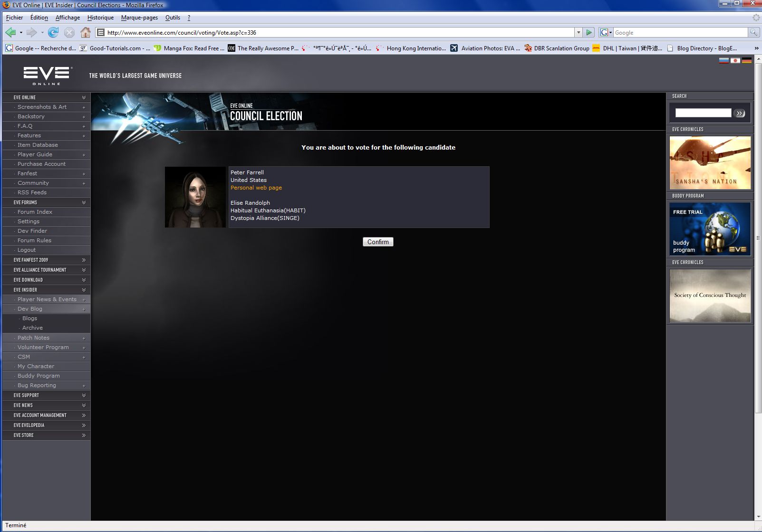Show more bookmarks with the chevron
The width and height of the screenshot is (762, 532).
pyautogui.click(x=756, y=48)
